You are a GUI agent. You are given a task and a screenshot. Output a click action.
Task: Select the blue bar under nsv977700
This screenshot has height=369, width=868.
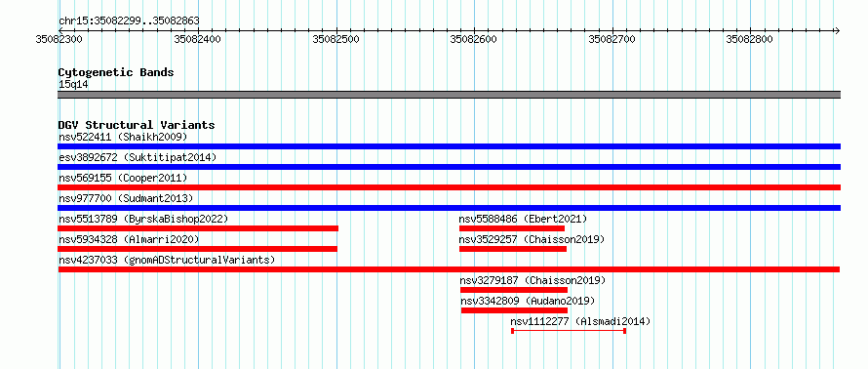click(x=449, y=208)
